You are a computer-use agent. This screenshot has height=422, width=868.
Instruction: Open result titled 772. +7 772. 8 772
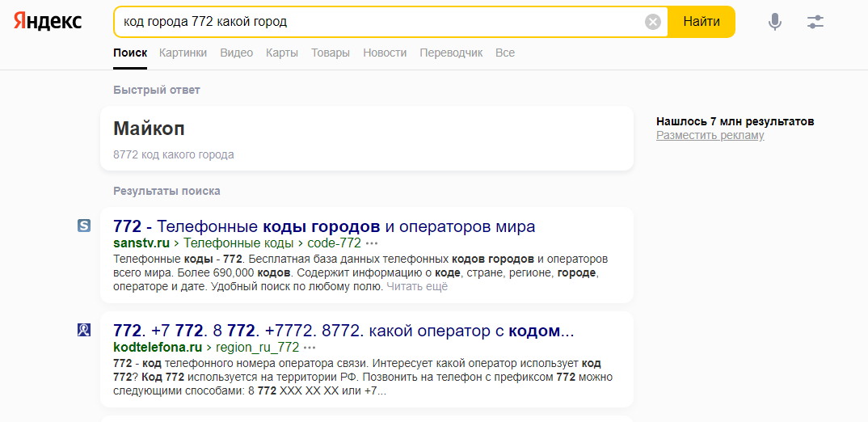(x=343, y=331)
